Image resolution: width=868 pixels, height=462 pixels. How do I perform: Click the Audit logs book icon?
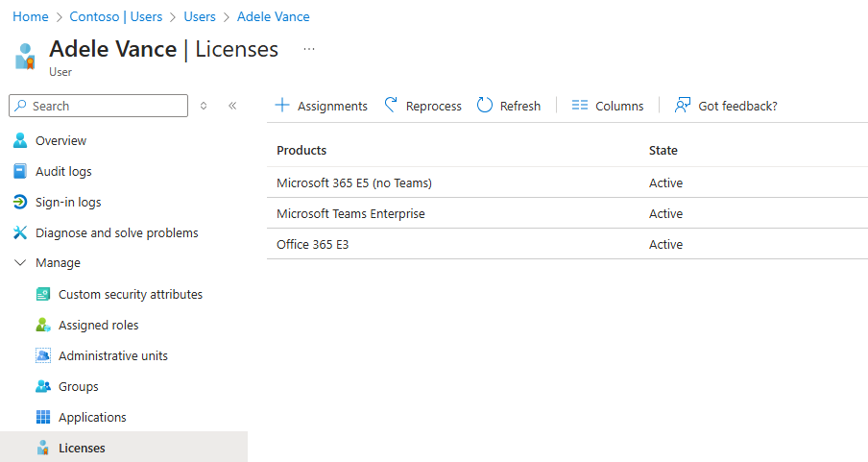[20, 171]
